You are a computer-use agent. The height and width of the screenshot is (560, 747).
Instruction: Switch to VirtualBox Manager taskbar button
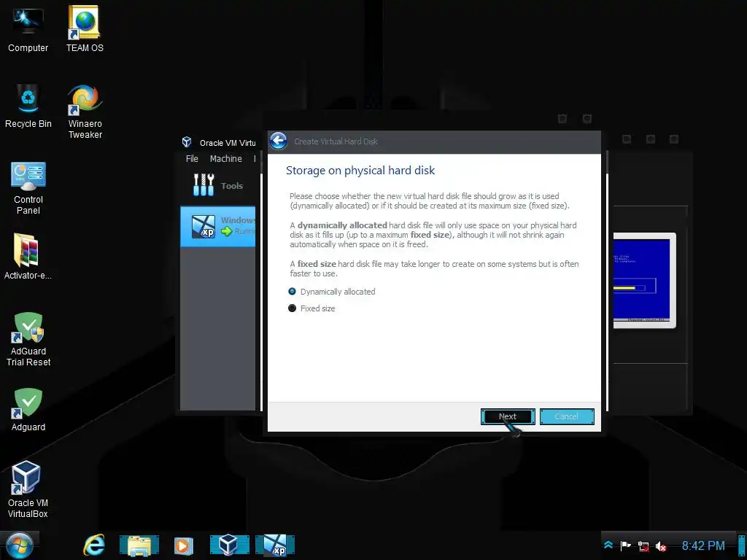click(230, 545)
